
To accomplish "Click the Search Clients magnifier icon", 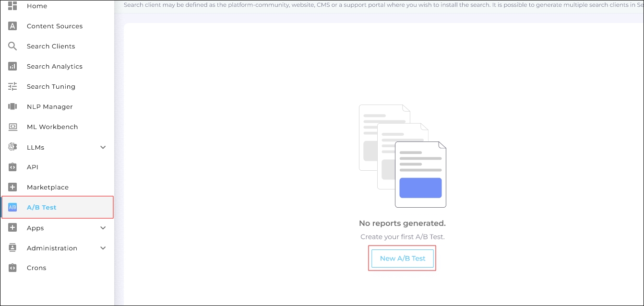I will pos(12,46).
